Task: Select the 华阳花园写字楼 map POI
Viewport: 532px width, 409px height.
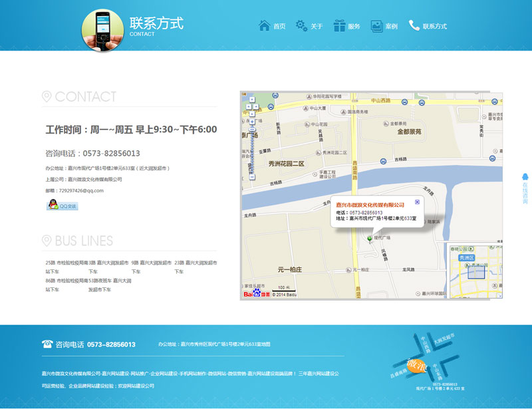Action: [324, 96]
